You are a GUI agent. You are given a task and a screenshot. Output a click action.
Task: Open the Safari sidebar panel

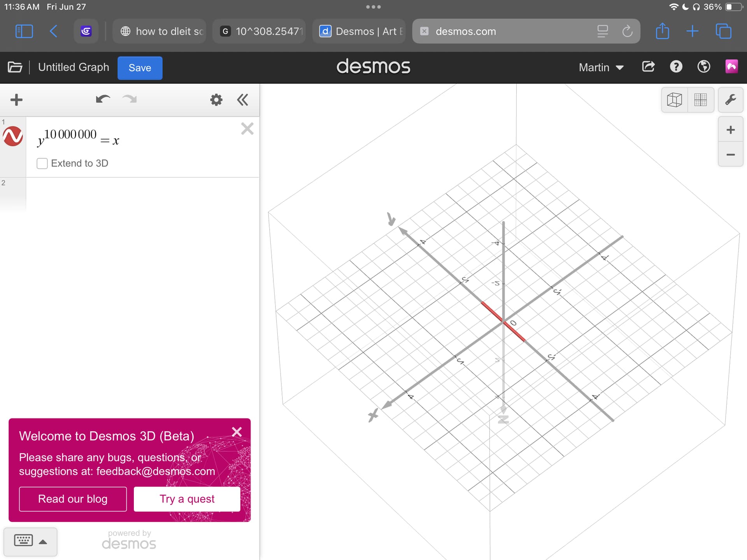[24, 31]
